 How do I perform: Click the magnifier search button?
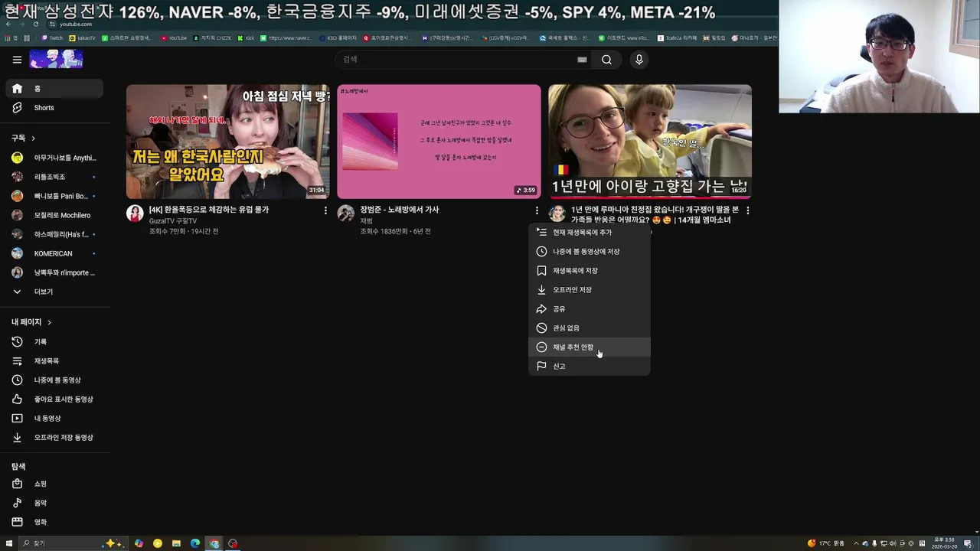(606, 60)
